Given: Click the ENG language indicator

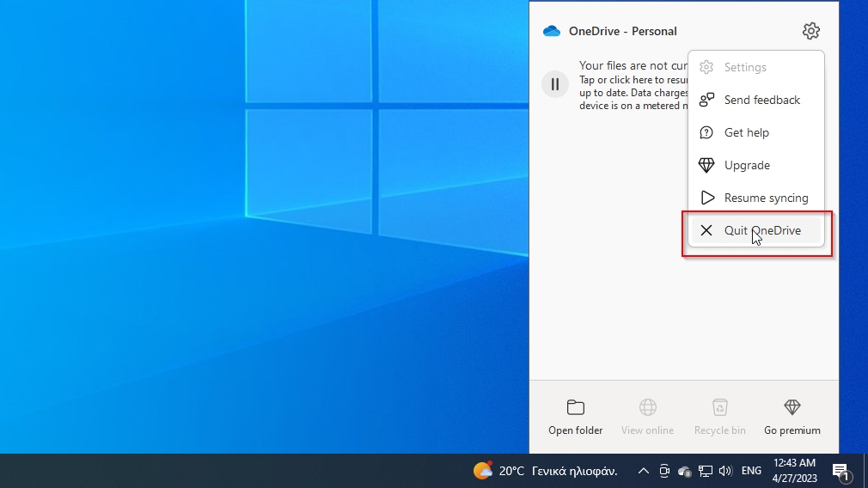Looking at the screenshot, I should click(751, 471).
